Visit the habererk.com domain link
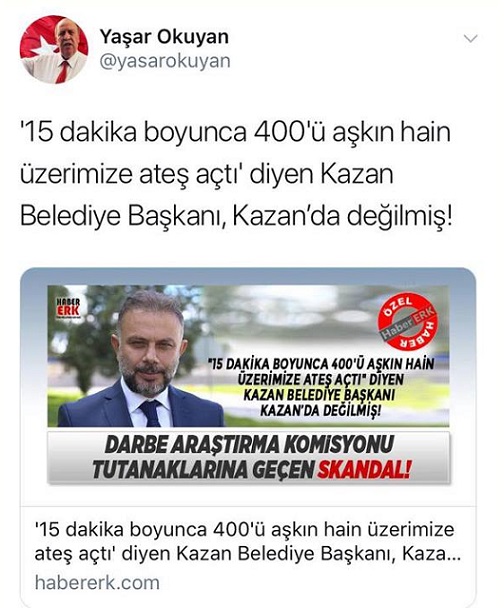The width and height of the screenshot is (504, 608). (x=97, y=583)
